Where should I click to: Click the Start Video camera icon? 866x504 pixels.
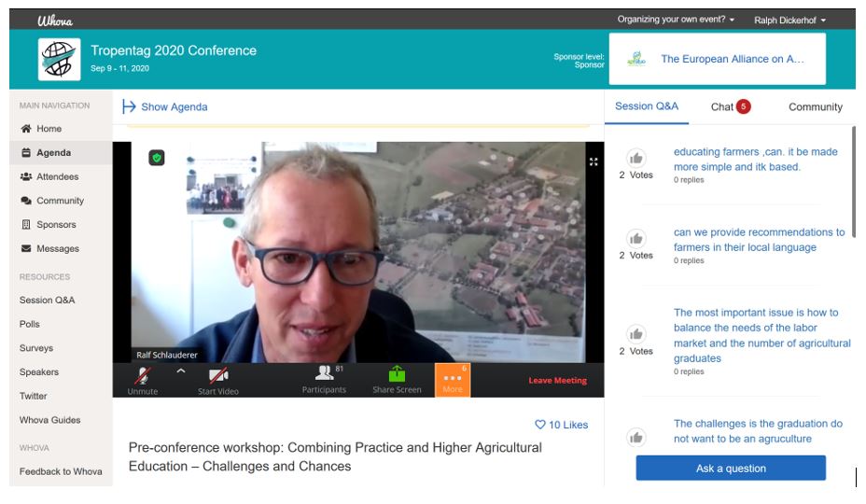coord(218,376)
